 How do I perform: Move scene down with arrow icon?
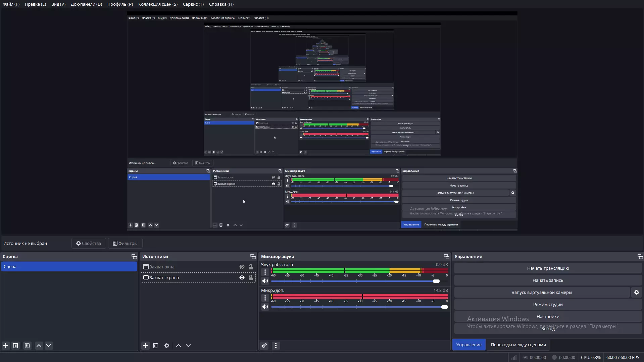point(49,346)
